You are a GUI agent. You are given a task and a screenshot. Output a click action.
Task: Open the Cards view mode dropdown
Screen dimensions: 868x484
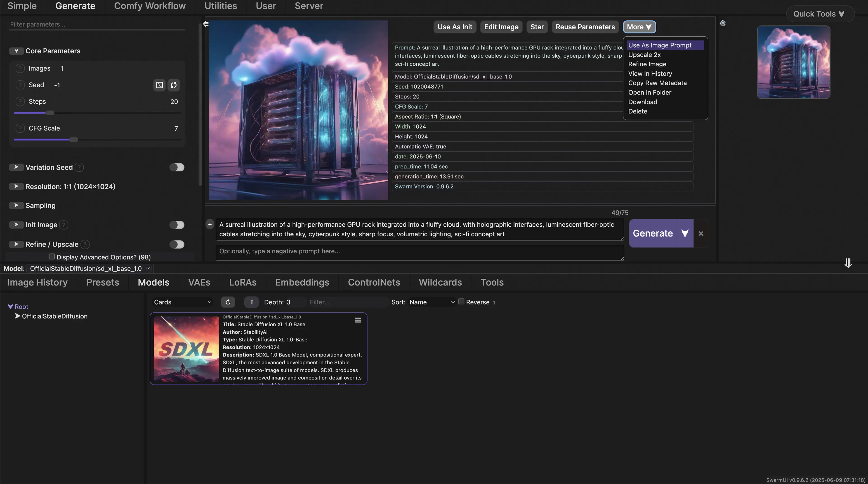[182, 302]
